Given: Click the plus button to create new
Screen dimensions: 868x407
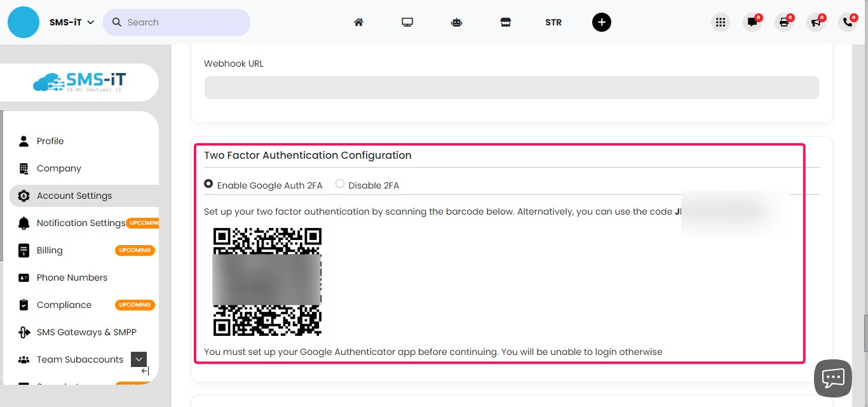Looking at the screenshot, I should (x=601, y=22).
